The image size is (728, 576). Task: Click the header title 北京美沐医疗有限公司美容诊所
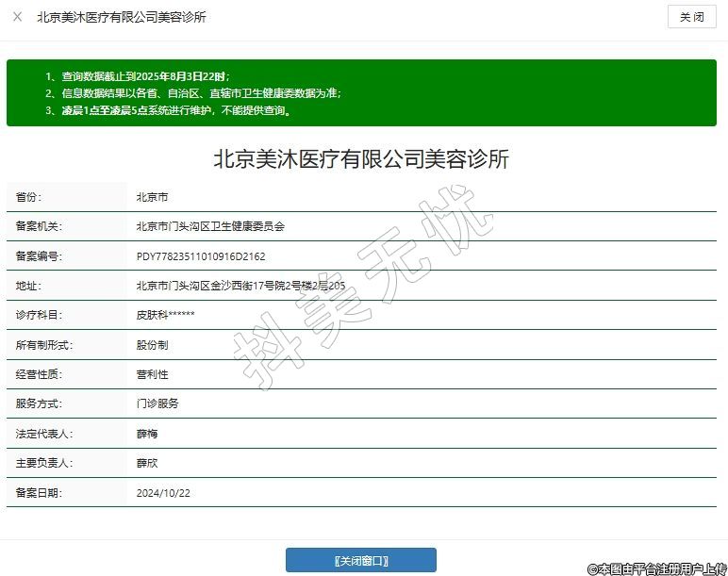pos(121,17)
